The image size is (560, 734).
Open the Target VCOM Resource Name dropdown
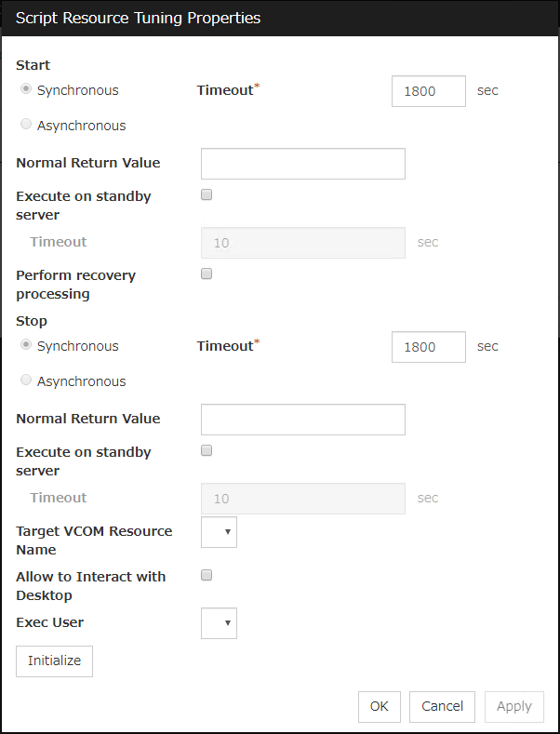[219, 532]
